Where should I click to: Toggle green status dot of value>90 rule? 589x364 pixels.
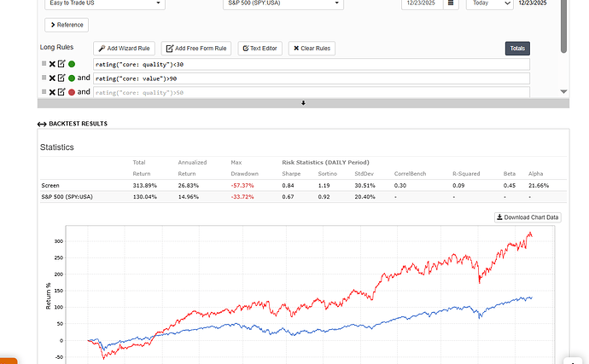(72, 78)
